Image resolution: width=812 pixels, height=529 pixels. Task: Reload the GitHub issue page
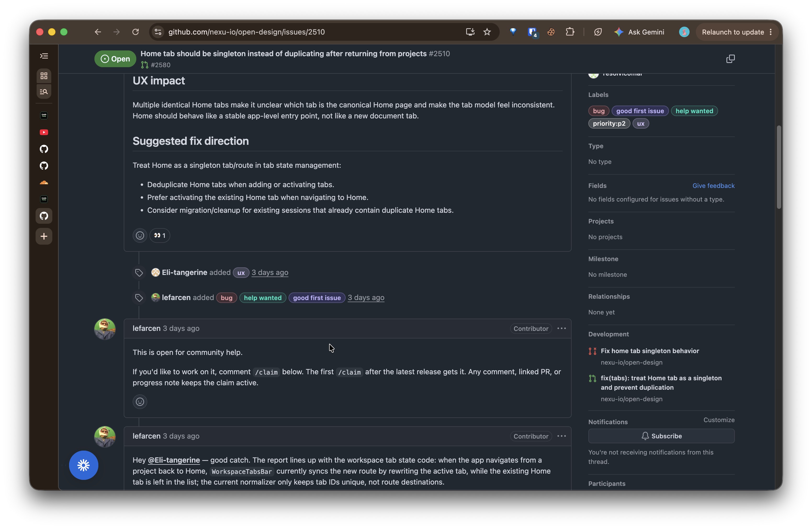[136, 32]
